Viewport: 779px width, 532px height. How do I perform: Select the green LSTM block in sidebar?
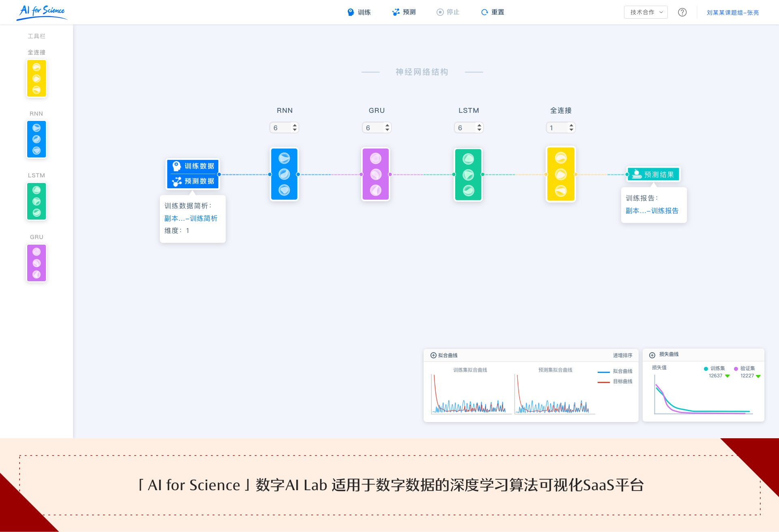click(37, 201)
